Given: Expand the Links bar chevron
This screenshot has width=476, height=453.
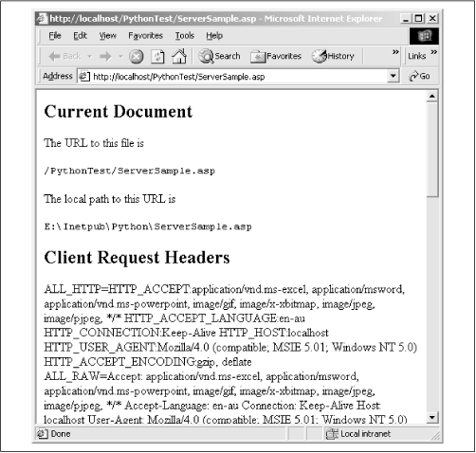Looking at the screenshot, I should pos(434,52).
